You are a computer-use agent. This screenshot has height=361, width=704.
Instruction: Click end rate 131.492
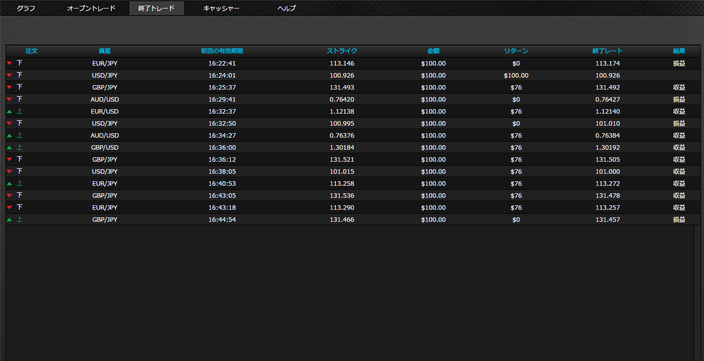[x=607, y=88]
